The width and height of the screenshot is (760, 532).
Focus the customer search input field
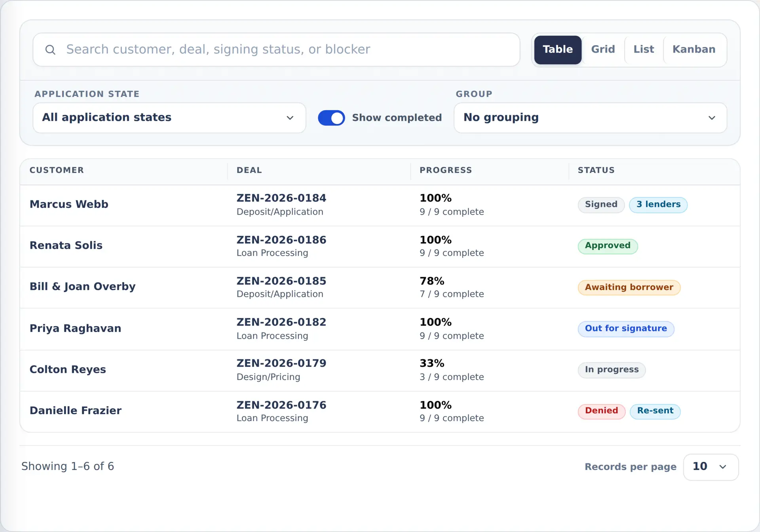click(x=276, y=49)
